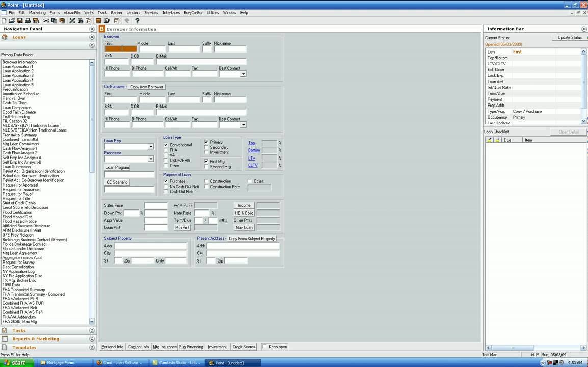Screen dimensions: 588x367
Task: Enable the Keep open checkbox
Action: (x=264, y=347)
